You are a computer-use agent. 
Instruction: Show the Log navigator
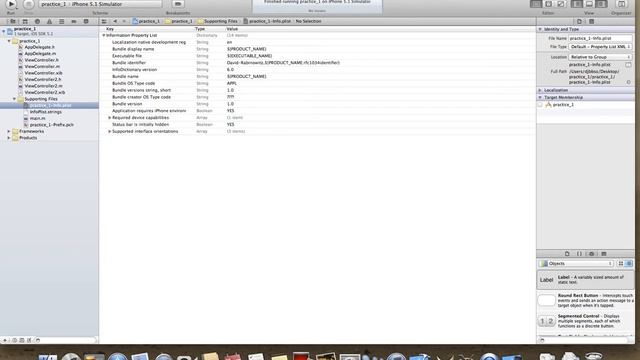[86, 21]
